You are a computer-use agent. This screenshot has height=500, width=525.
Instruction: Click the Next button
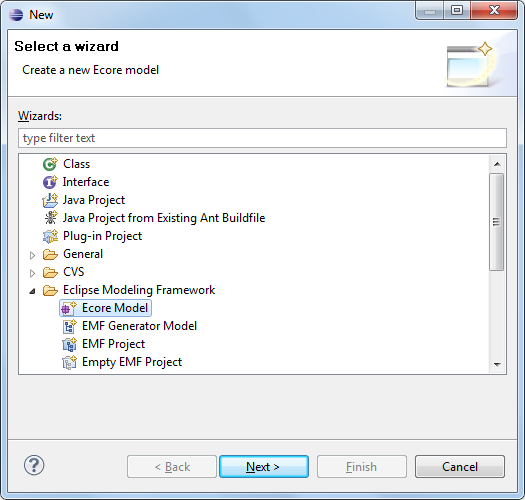(264, 467)
